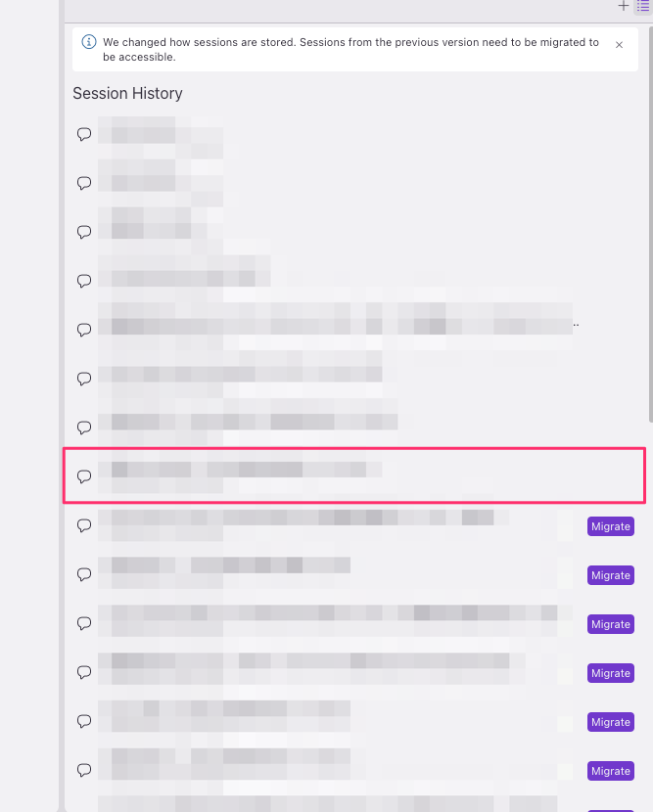Click the third Migrate button from the top
Image resolution: width=653 pixels, height=812 pixels.
[611, 624]
